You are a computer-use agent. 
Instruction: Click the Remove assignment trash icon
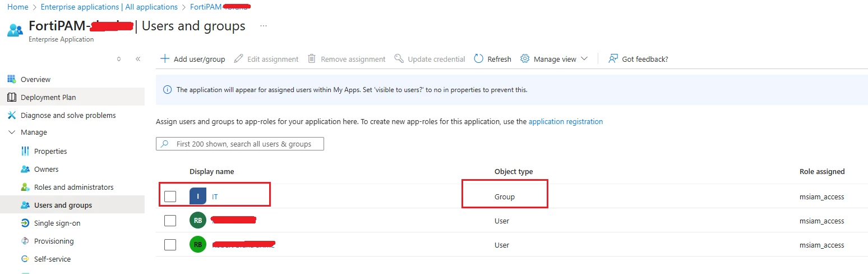click(312, 58)
